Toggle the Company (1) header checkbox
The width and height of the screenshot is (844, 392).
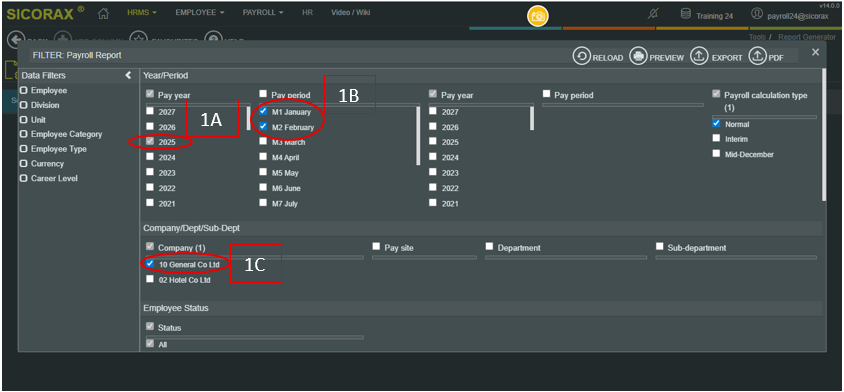tap(150, 247)
